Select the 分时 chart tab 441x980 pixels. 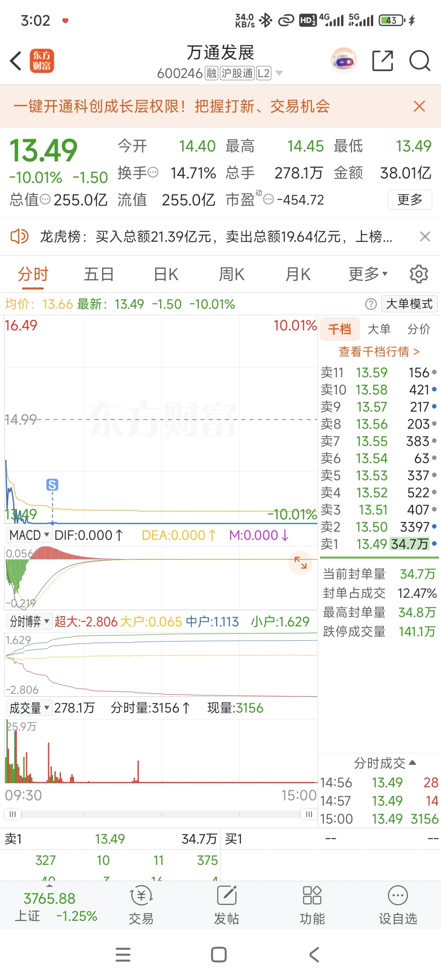click(x=33, y=274)
